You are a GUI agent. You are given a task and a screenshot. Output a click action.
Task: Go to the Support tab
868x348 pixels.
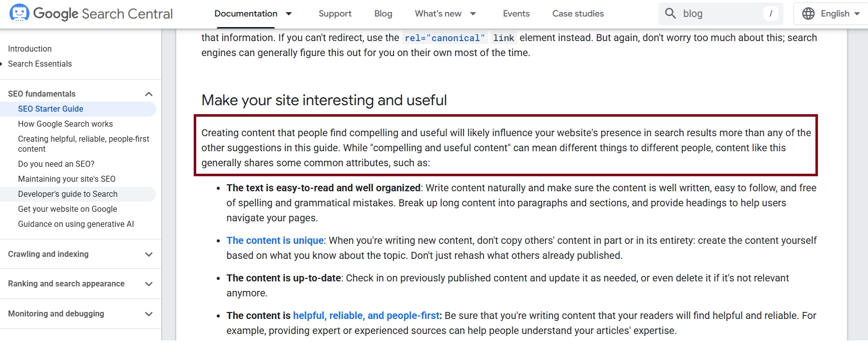335,14
